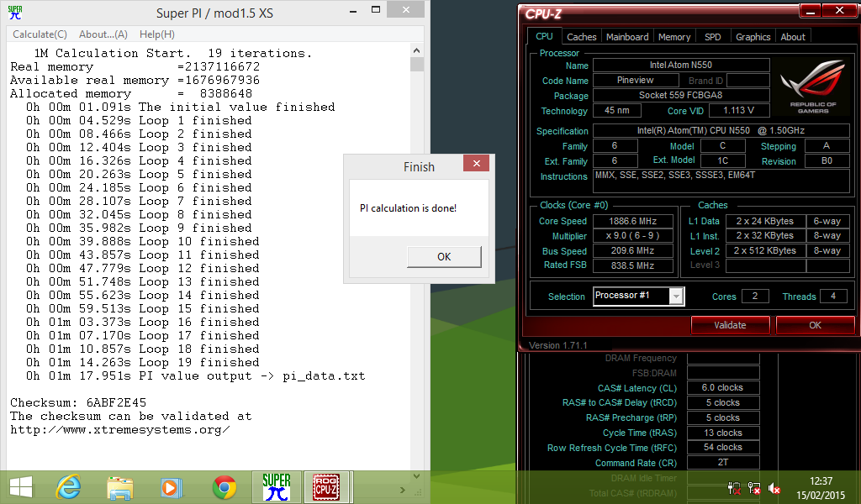Click the Super PI window resize grip

click(x=417, y=491)
